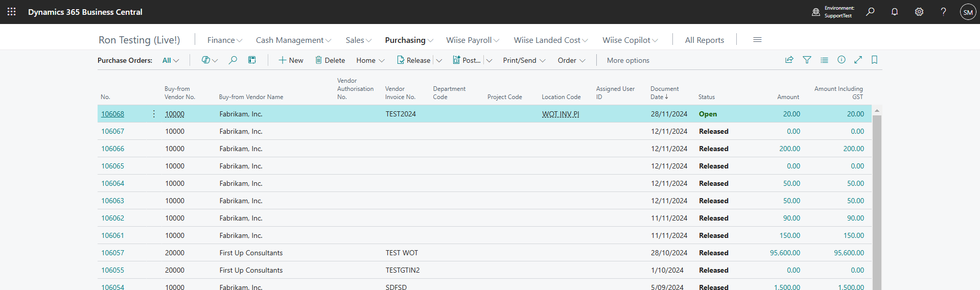Select the Open status cell

coord(708,114)
